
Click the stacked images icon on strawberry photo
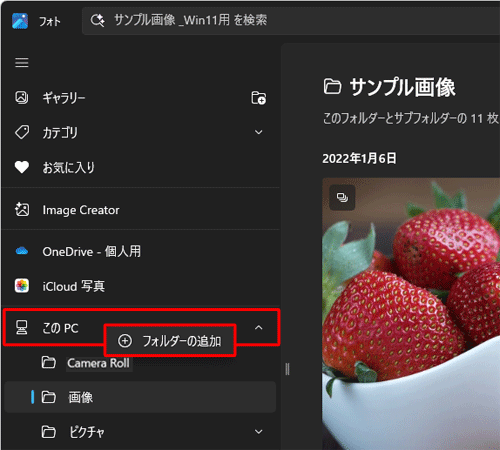click(x=342, y=197)
